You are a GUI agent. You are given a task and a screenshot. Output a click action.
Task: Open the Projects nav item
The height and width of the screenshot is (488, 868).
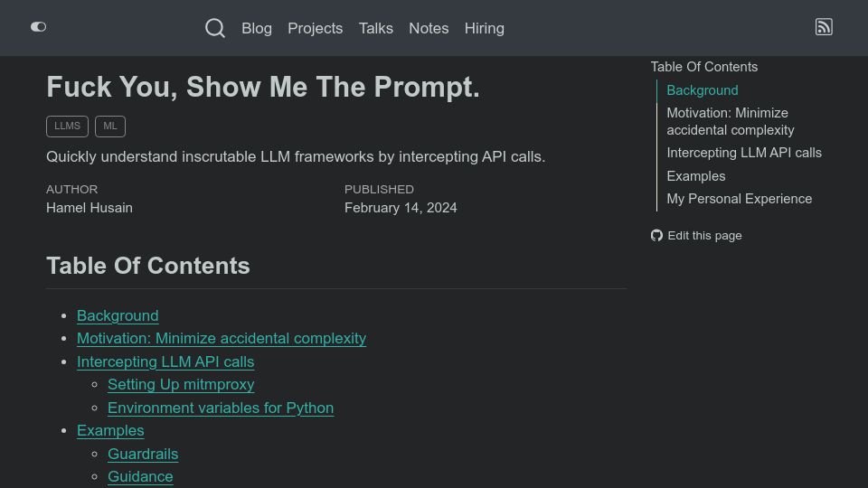pos(315,28)
